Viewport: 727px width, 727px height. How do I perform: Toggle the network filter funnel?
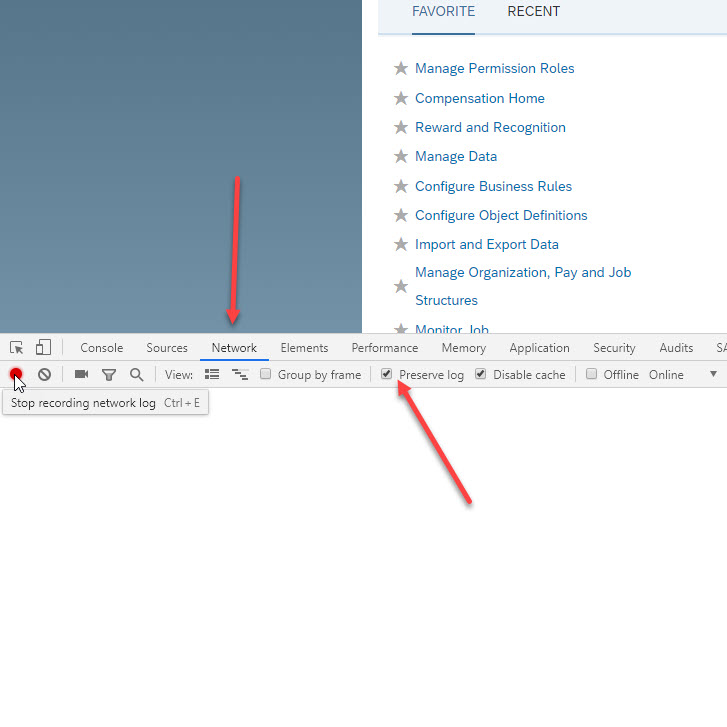coord(109,375)
